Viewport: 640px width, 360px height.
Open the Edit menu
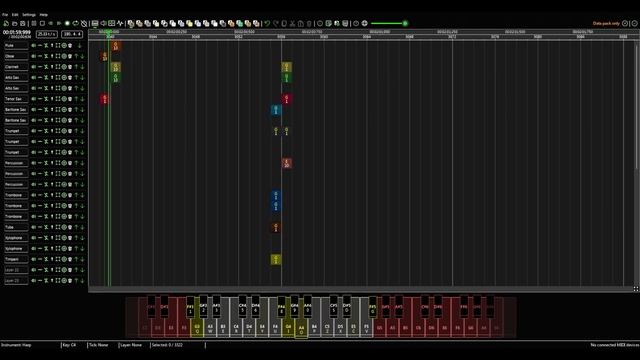(15, 15)
